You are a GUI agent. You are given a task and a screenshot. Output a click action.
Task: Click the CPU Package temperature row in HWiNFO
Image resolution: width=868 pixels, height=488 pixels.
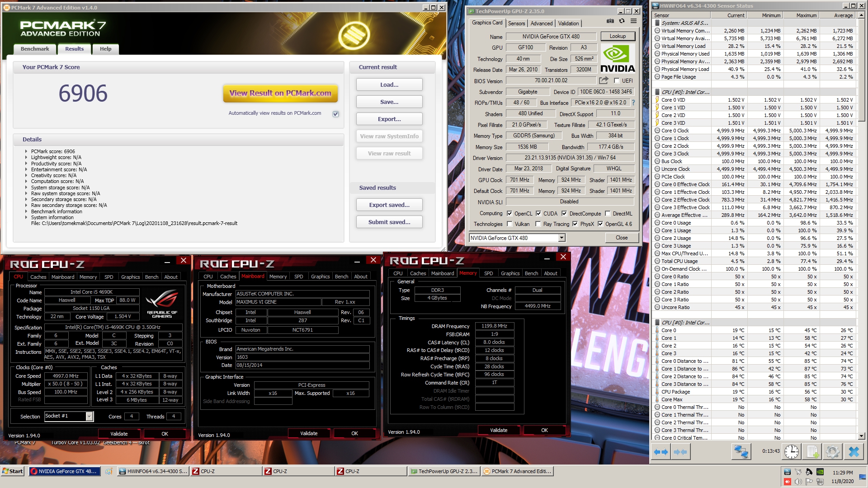pos(755,392)
